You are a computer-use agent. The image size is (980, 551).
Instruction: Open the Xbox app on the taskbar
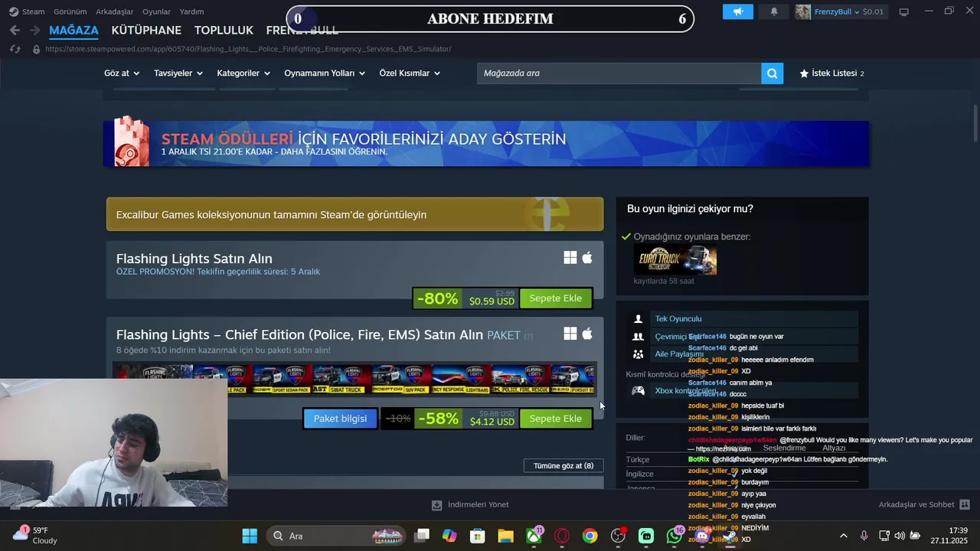click(x=534, y=536)
